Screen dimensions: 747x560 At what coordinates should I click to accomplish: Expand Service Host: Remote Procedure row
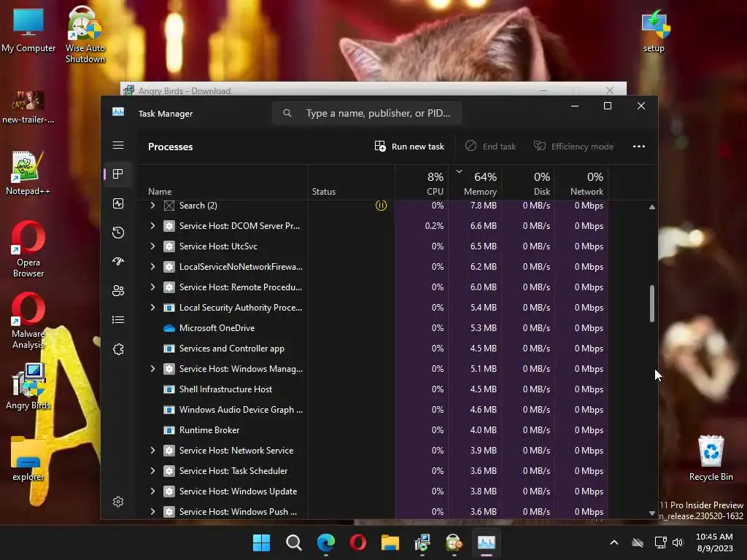coord(152,287)
